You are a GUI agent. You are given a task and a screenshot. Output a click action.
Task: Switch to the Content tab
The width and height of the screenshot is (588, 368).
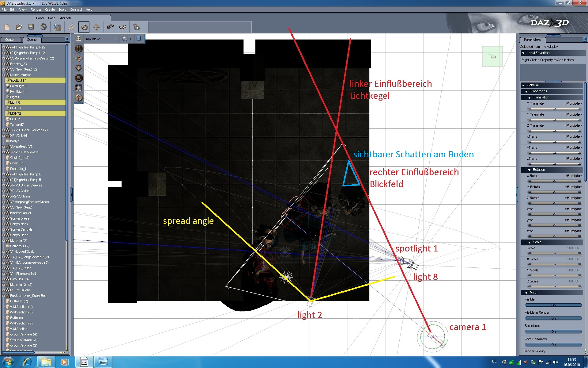click(11, 40)
